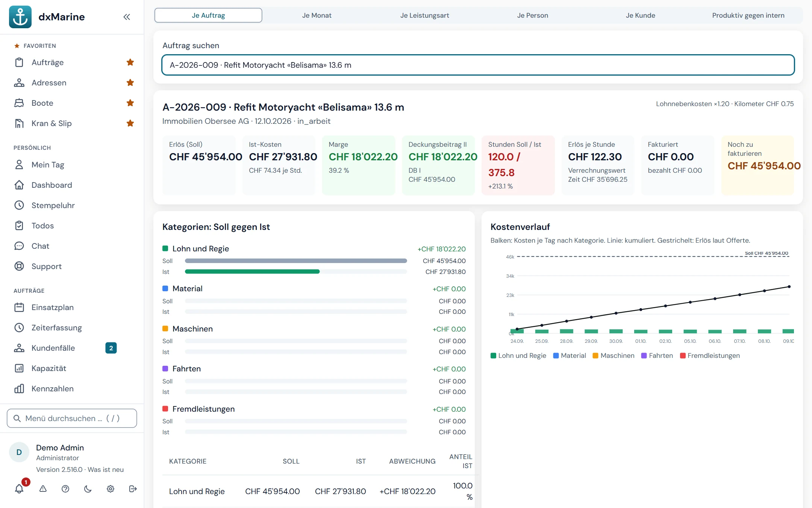Toggle Lohn und Regie chart legend

coord(518,356)
